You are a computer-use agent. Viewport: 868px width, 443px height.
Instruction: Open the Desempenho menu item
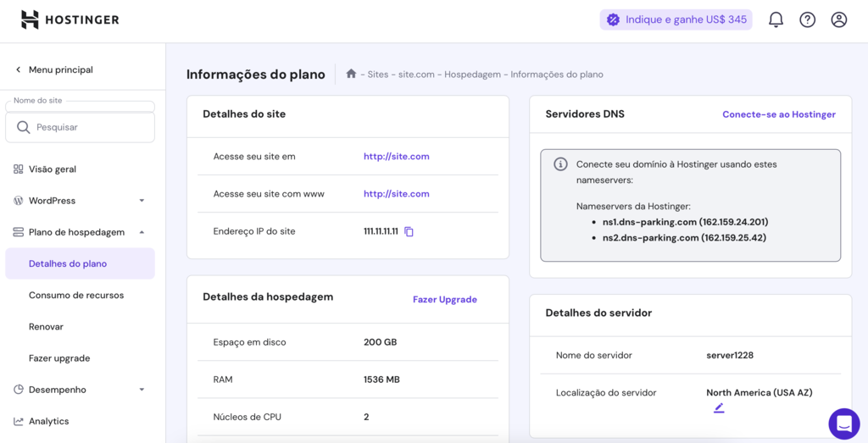[58, 390]
